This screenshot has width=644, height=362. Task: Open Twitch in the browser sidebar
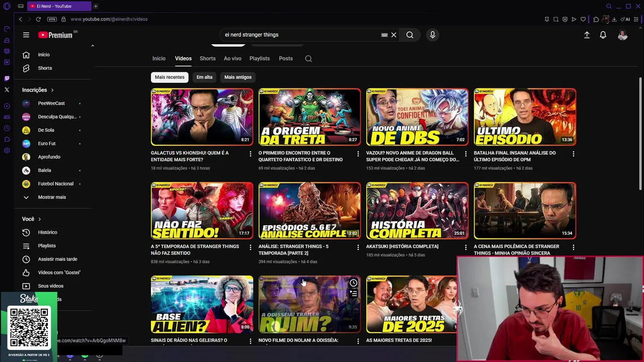pos(7,78)
